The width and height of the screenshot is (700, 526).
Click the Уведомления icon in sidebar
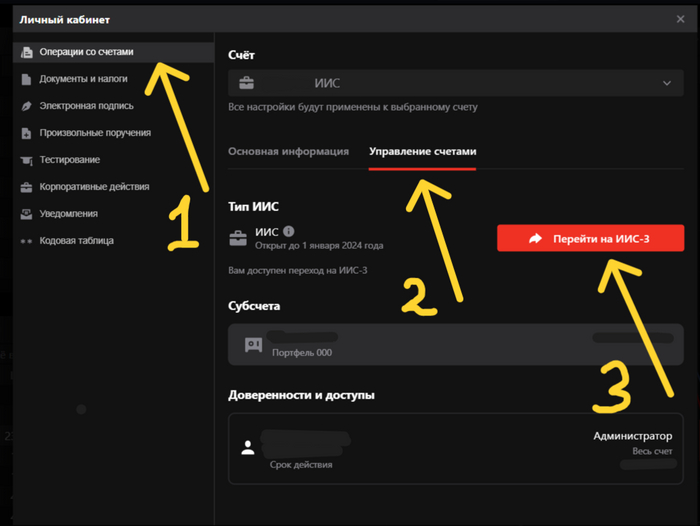[26, 214]
